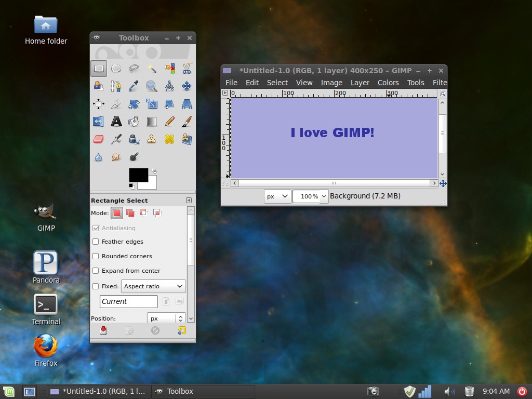Select the Bucket Fill tool
Screen dimensions: 532x399
[x=134, y=122]
